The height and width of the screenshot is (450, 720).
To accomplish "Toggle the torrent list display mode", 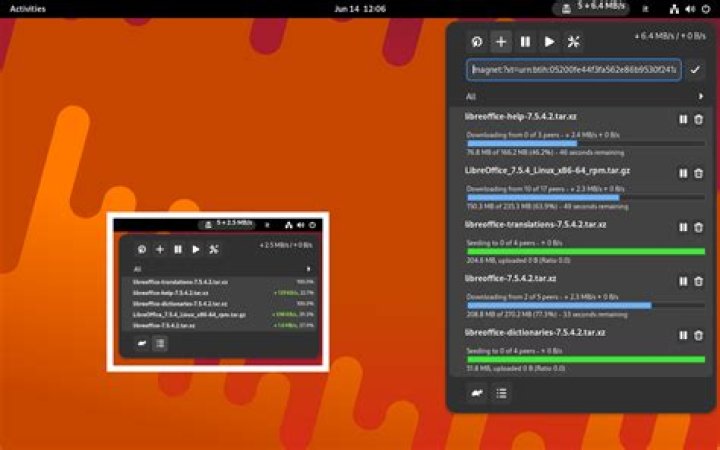I will 501,394.
